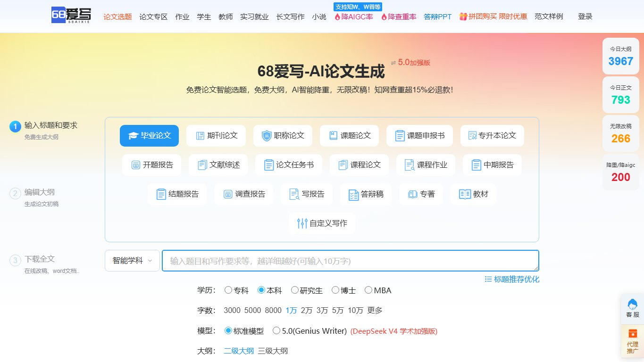
Task: Click the gift icon next to 拼团购买
Action: pos(463,16)
